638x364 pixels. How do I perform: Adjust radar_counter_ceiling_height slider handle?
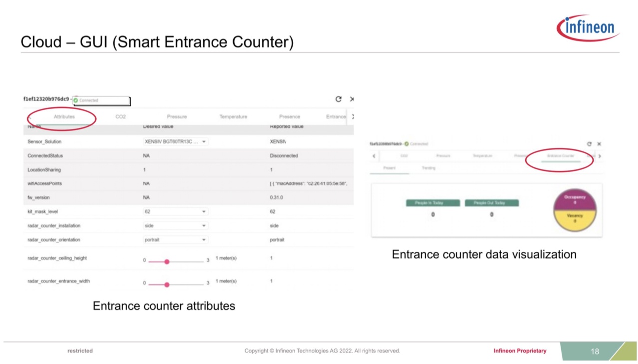click(167, 261)
